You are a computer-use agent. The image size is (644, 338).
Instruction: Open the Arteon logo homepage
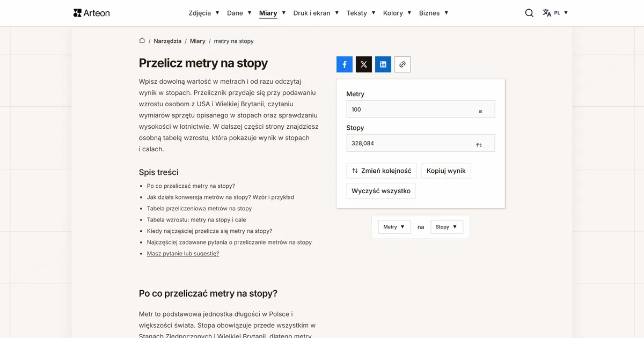pos(91,13)
